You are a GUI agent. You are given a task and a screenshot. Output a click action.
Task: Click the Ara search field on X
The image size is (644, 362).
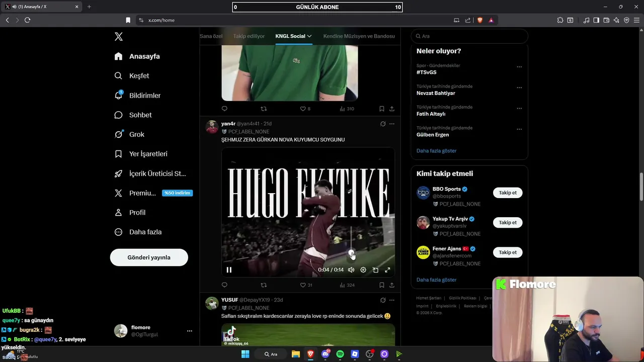coord(469,36)
